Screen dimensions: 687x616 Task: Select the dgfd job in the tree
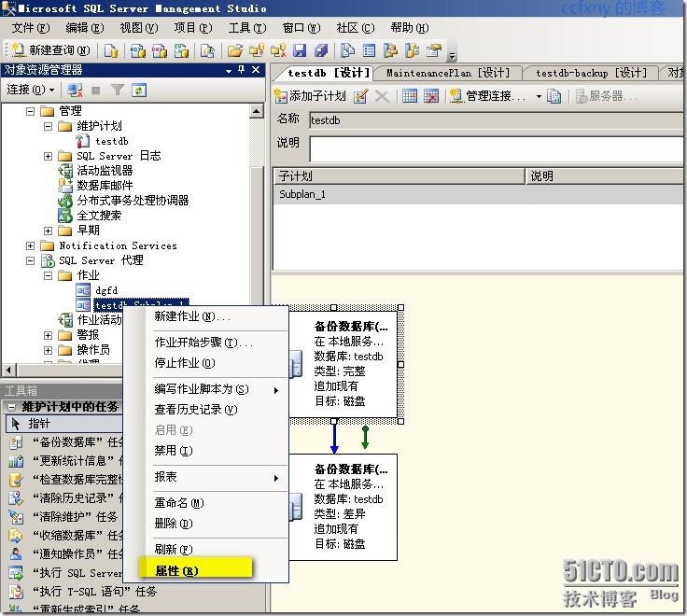pos(106,290)
